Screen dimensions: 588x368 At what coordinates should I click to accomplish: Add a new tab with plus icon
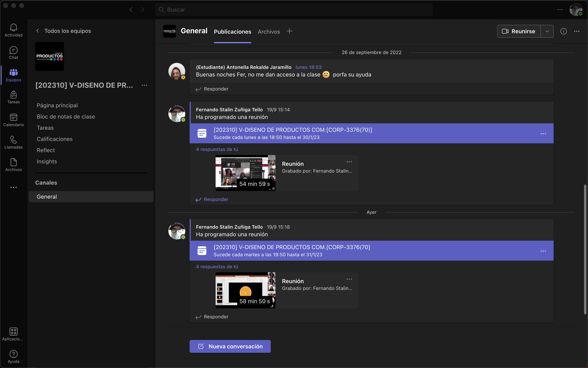tap(289, 31)
